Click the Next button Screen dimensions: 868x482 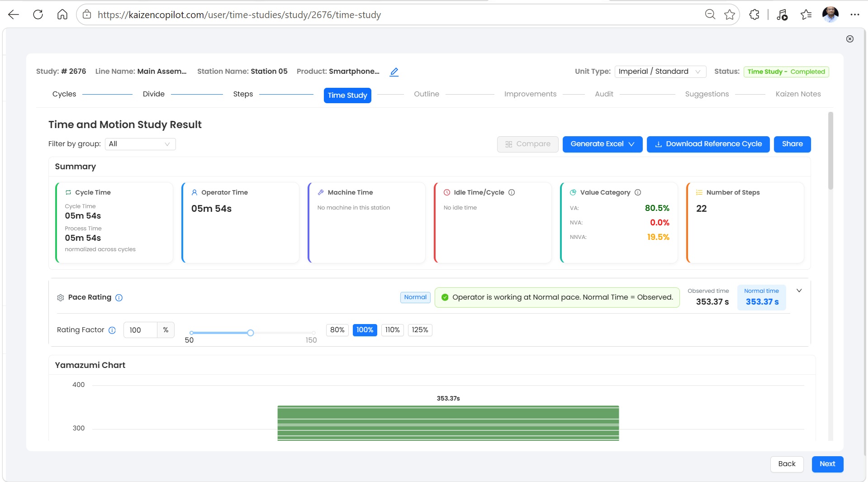(x=827, y=464)
